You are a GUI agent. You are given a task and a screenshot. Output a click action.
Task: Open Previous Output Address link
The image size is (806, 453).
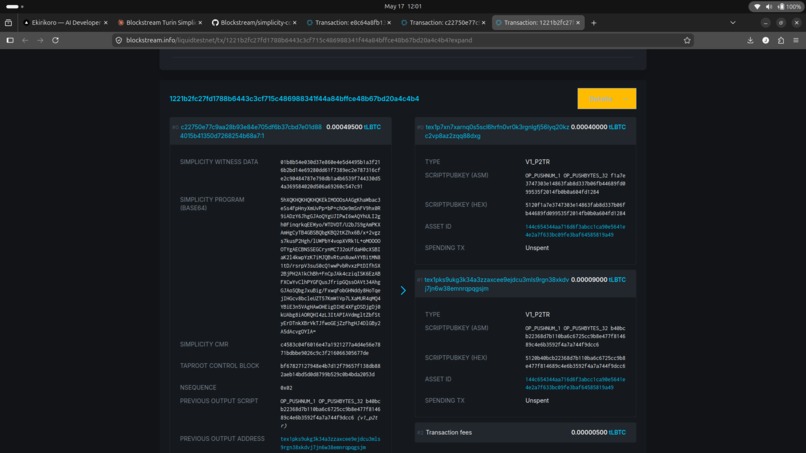pyautogui.click(x=331, y=443)
